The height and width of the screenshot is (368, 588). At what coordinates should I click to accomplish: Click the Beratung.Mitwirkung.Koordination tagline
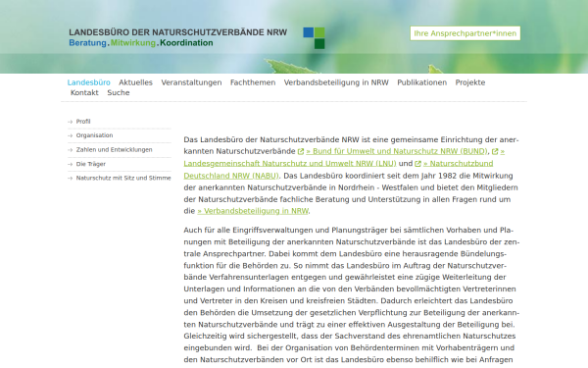click(141, 43)
